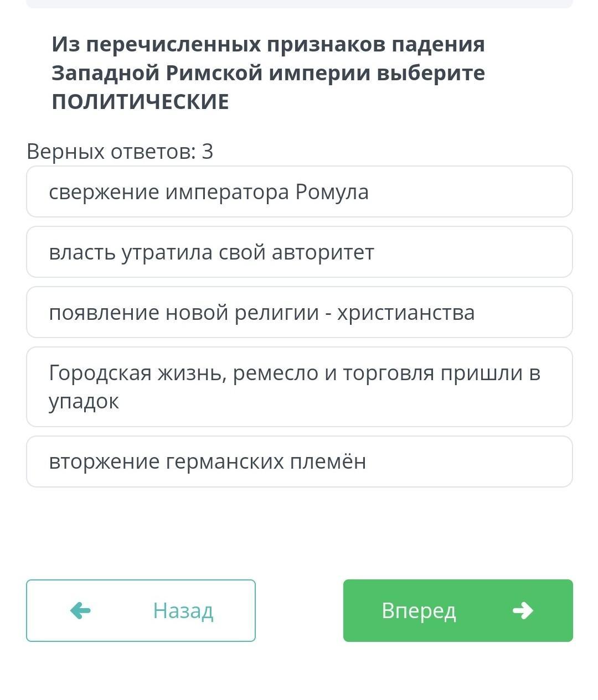
Task: Choose 'Городская жизнь, ремесло и торговля' option
Action: 299,387
